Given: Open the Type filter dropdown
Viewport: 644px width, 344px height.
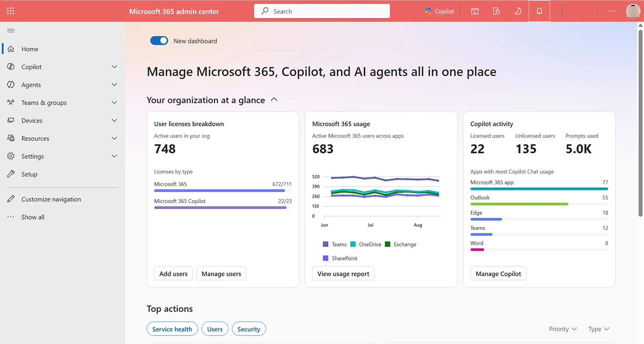Looking at the screenshot, I should click(599, 329).
